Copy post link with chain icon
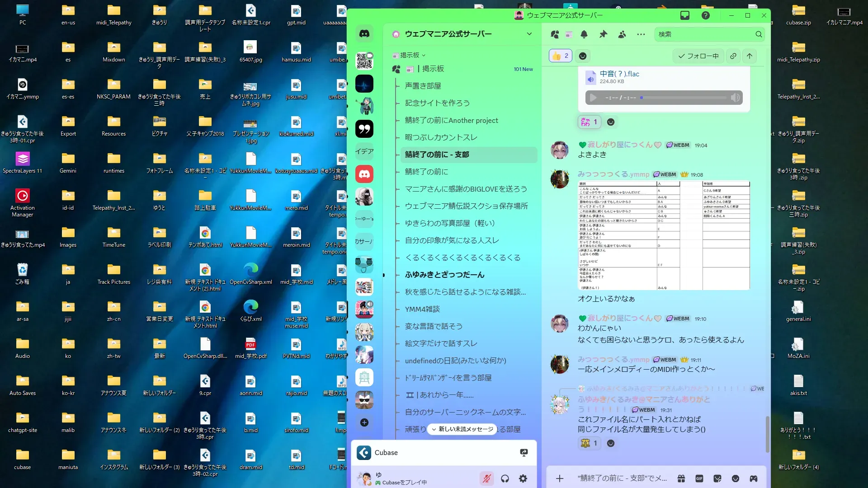Screen dimensions: 868x488 point(733,56)
